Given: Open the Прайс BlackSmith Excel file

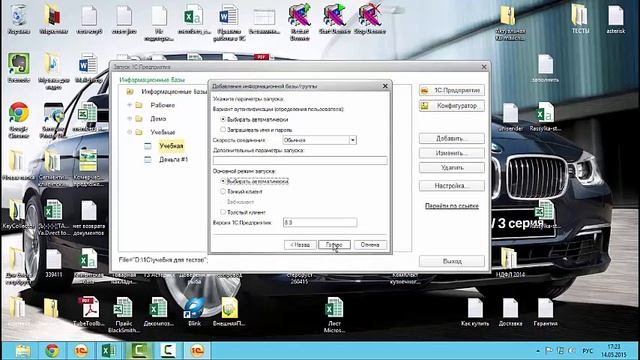Looking at the screenshot, I should [123, 315].
